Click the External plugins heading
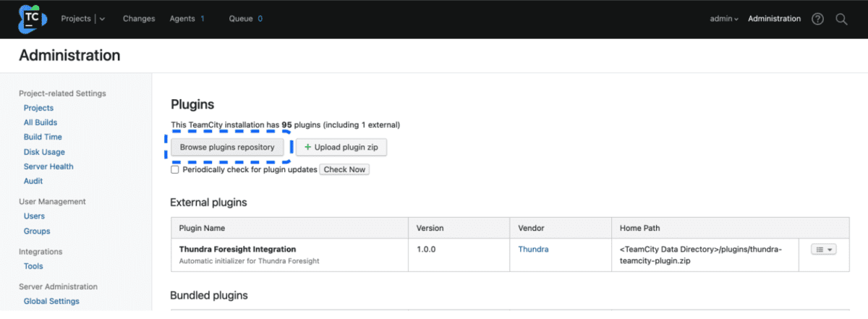Screen dimensions: 868x319 tap(208, 203)
